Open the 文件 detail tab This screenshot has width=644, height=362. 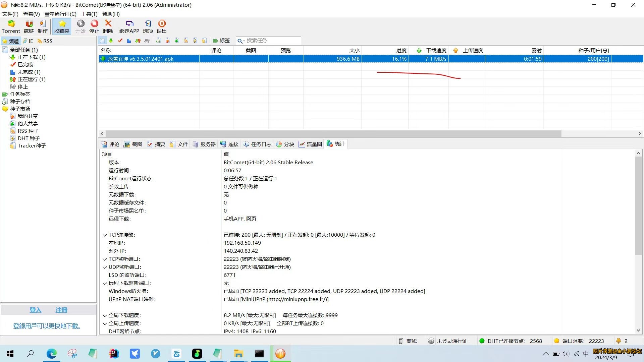point(179,144)
